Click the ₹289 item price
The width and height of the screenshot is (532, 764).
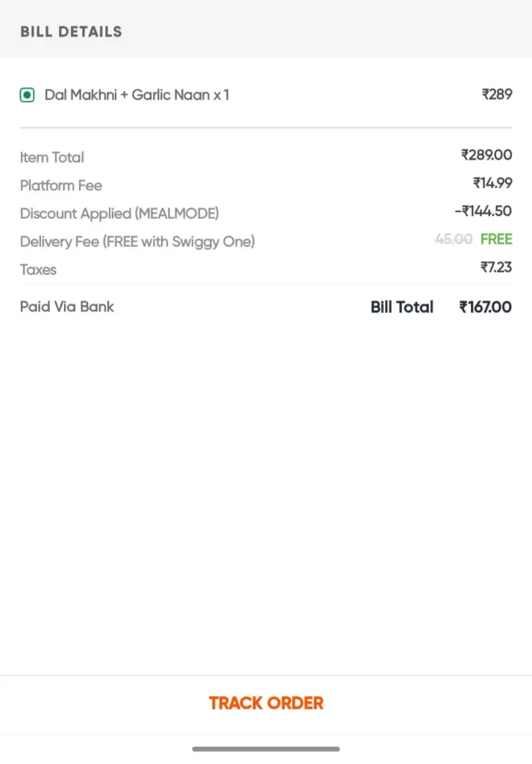(x=497, y=95)
